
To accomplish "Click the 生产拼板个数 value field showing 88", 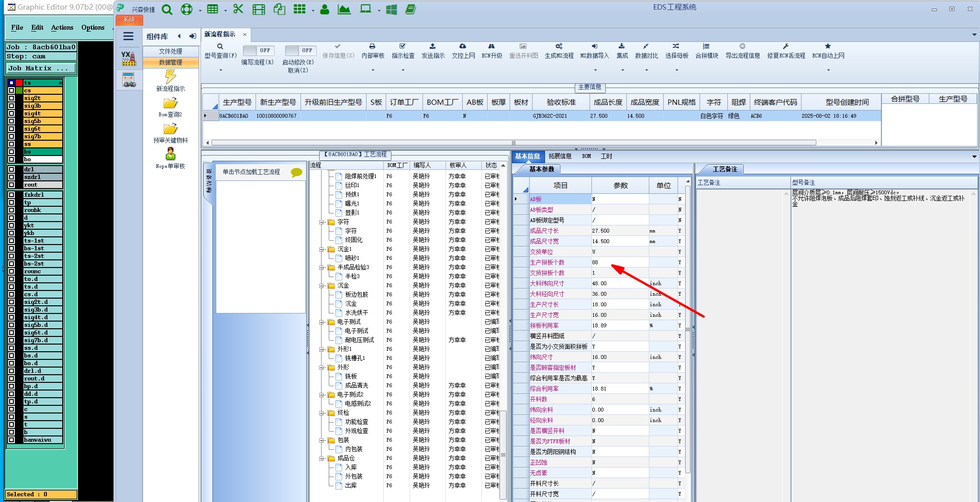I will [x=620, y=262].
